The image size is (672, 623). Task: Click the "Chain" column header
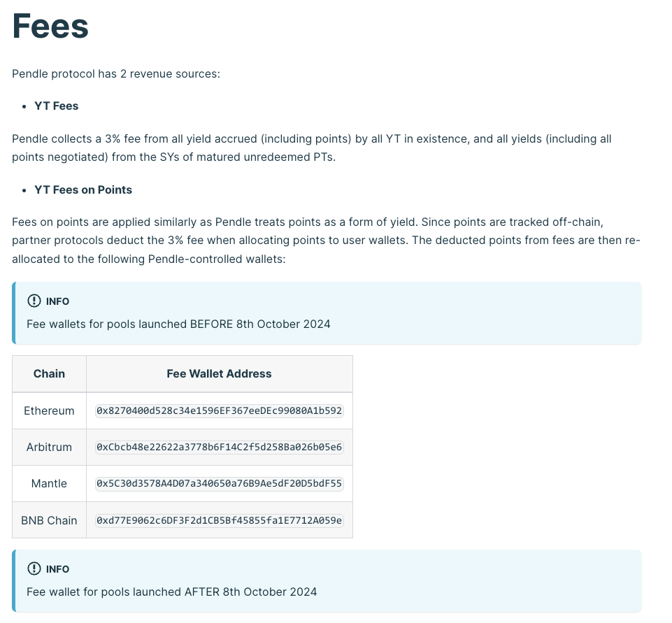[x=49, y=373]
